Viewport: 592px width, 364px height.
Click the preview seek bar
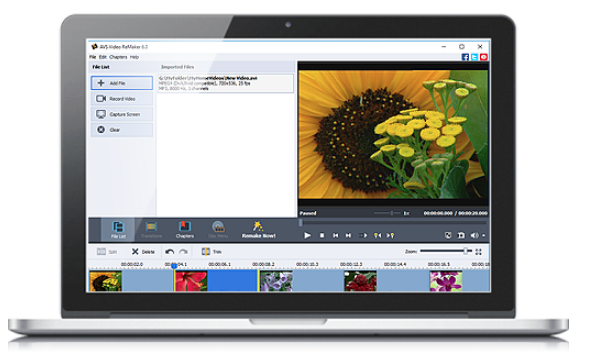pos(393,223)
